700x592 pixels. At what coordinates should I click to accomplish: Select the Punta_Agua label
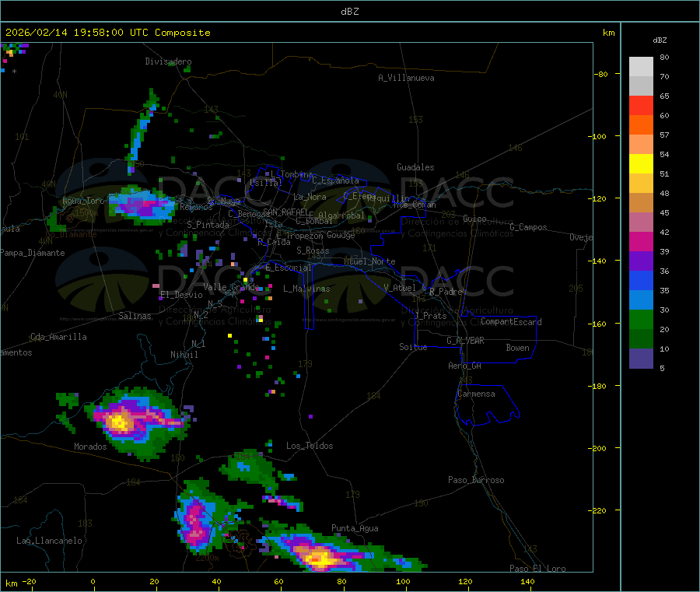tap(355, 528)
